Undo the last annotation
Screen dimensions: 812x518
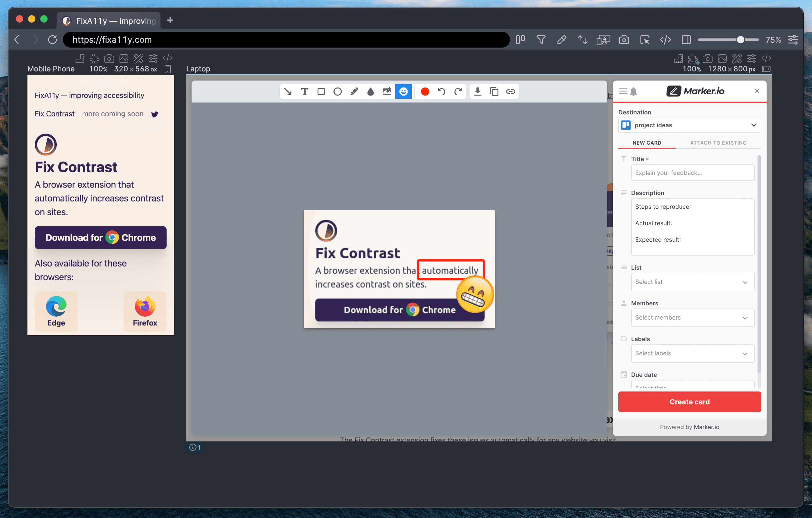(x=441, y=92)
